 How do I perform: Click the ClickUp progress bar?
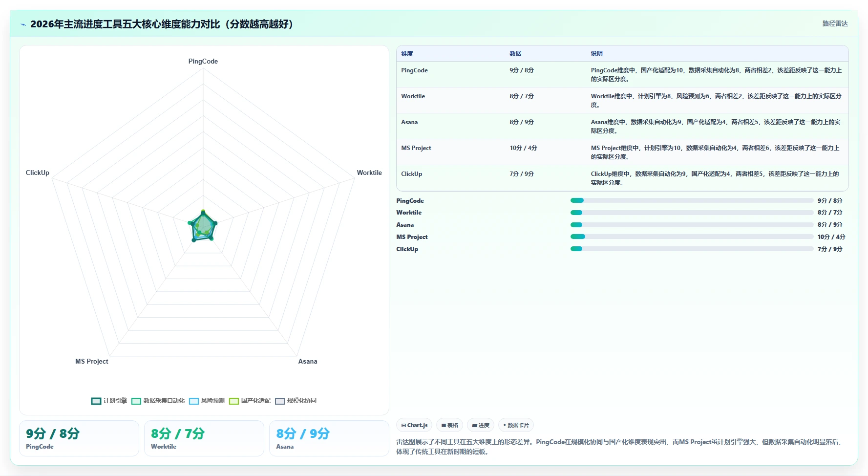pos(692,249)
